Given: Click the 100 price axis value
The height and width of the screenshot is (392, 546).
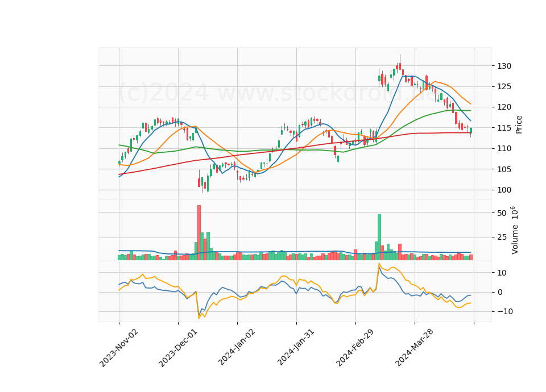Looking at the screenshot, I should 504,190.
